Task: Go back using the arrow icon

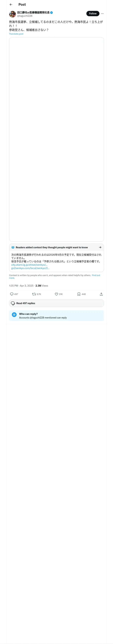Action: (11, 5)
